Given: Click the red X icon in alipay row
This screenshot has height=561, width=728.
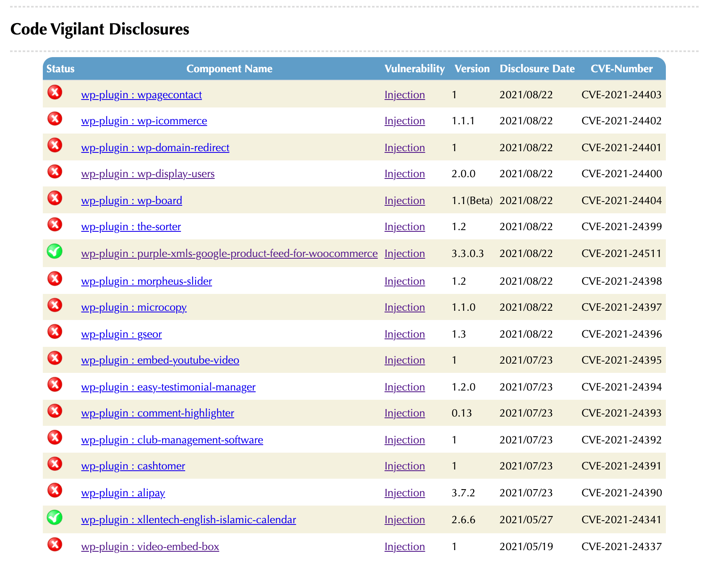Looking at the screenshot, I should tap(55, 490).
